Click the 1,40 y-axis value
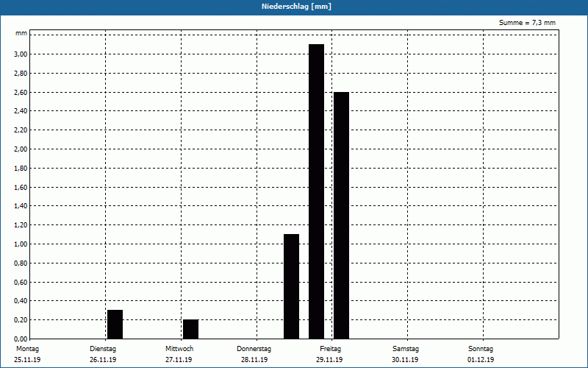This screenshot has width=588, height=368. [x=21, y=206]
